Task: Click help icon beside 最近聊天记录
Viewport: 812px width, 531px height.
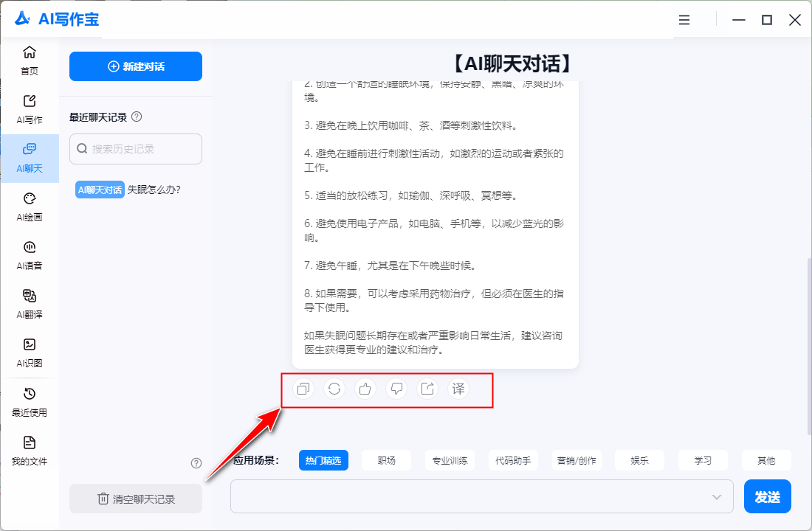Action: tap(137, 117)
